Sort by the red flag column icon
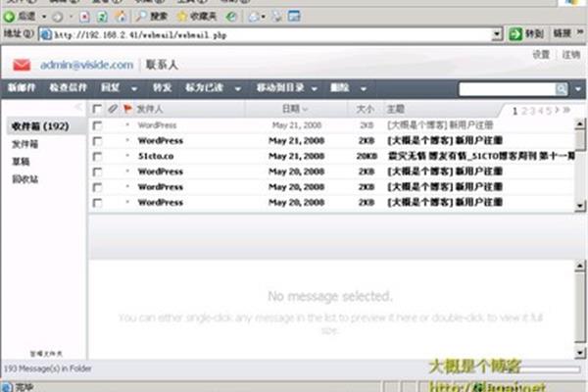The height and width of the screenshot is (392, 588). (x=127, y=109)
